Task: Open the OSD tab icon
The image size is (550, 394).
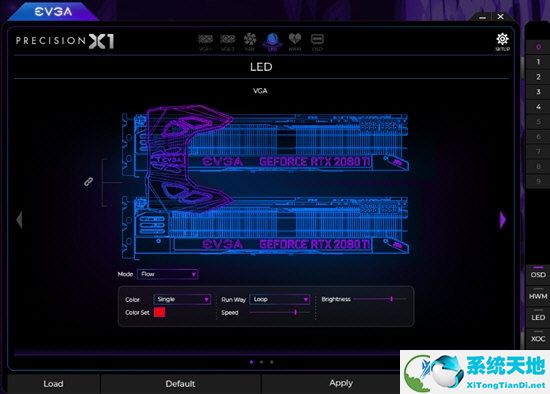Action: (x=317, y=42)
